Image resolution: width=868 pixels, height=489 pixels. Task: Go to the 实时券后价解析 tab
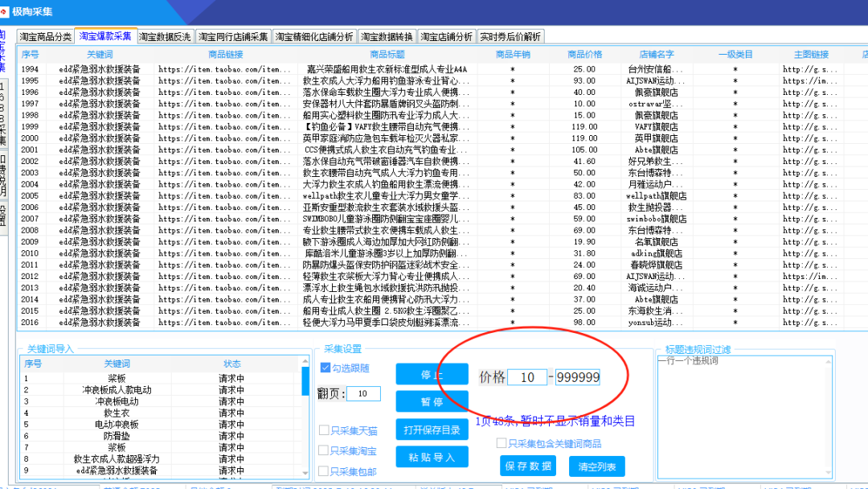pyautogui.click(x=510, y=37)
